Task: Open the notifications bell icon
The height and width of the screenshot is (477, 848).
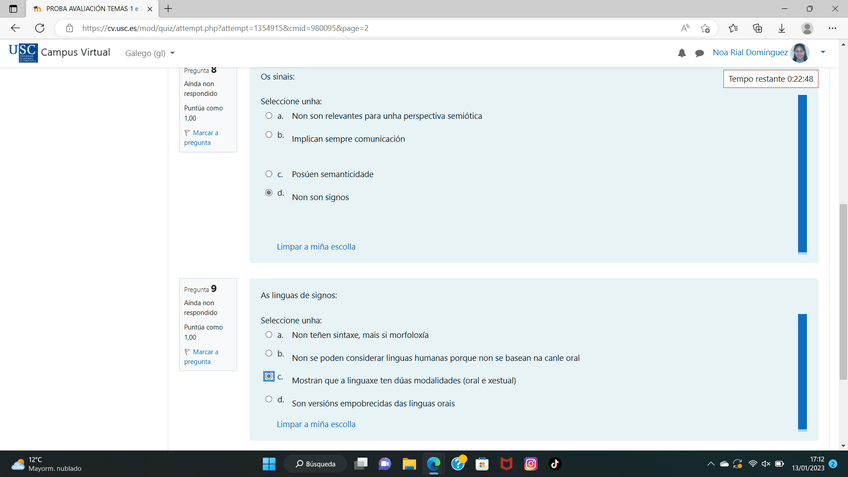Action: coord(682,53)
